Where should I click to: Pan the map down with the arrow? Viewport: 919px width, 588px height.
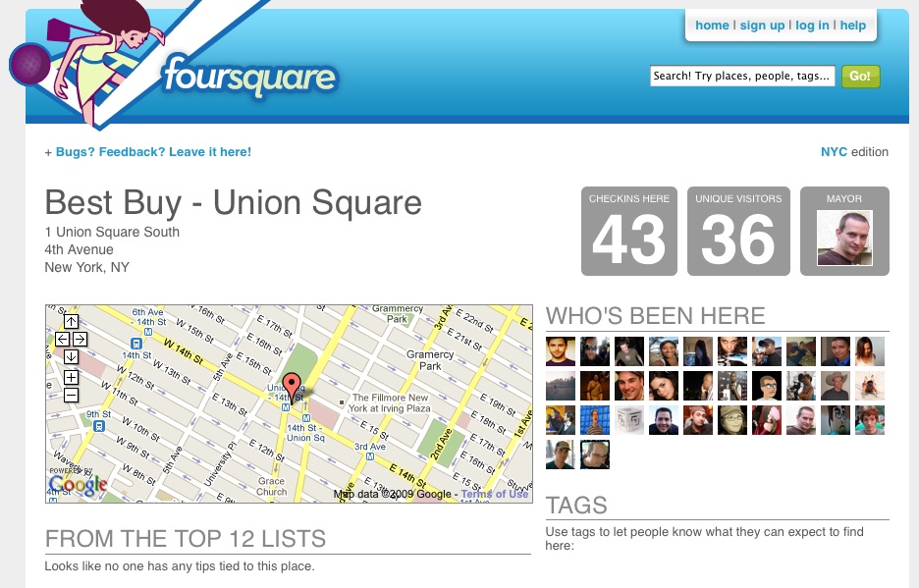[x=71, y=356]
